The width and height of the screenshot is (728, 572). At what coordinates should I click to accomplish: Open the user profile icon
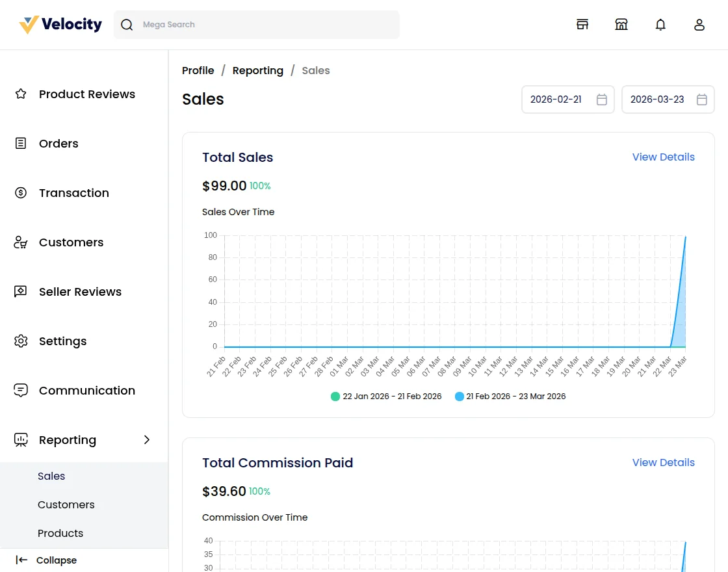pos(699,24)
